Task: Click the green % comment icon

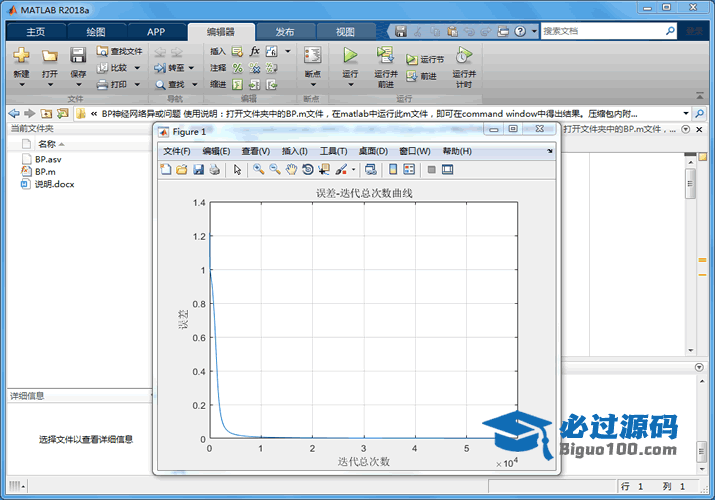Action: pos(237,68)
